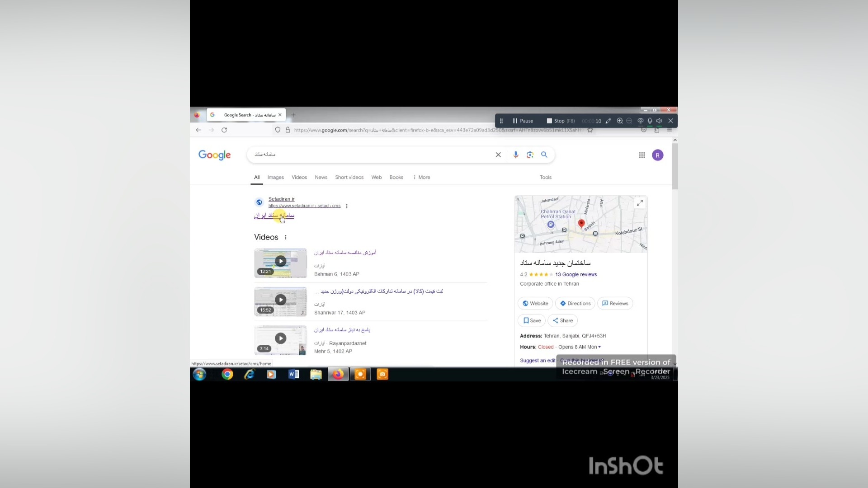868x488 pixels.
Task: Click the Firefox address bar URL
Action: pos(436,130)
